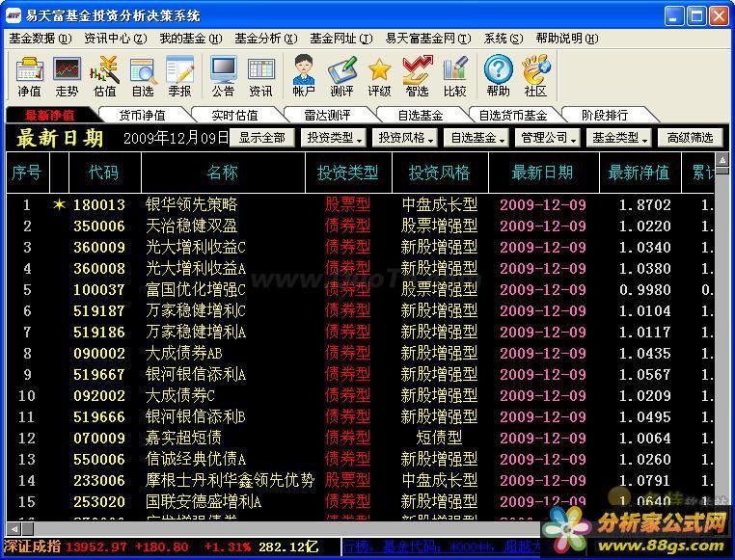This screenshot has height=560, width=735.
Task: Click the 显示全部 button
Action: [x=262, y=138]
